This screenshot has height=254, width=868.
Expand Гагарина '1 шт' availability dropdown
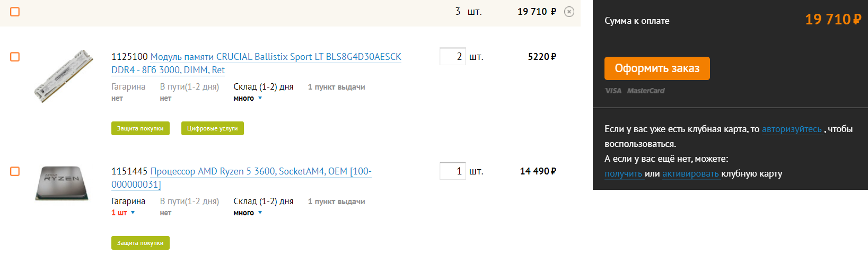tap(133, 213)
